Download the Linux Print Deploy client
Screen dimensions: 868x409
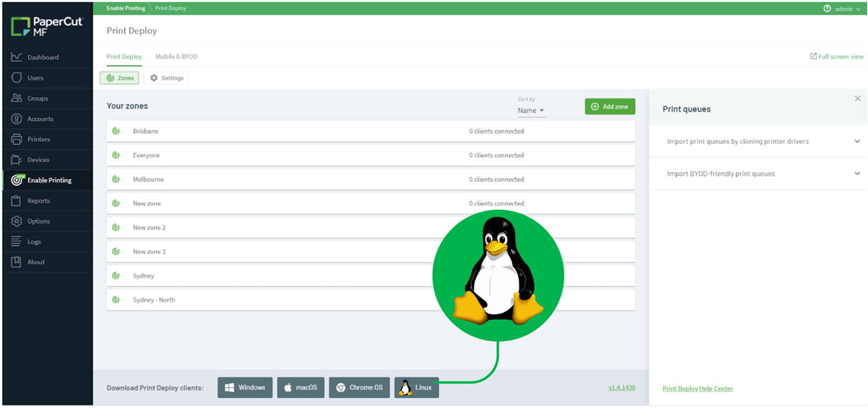[x=417, y=387]
